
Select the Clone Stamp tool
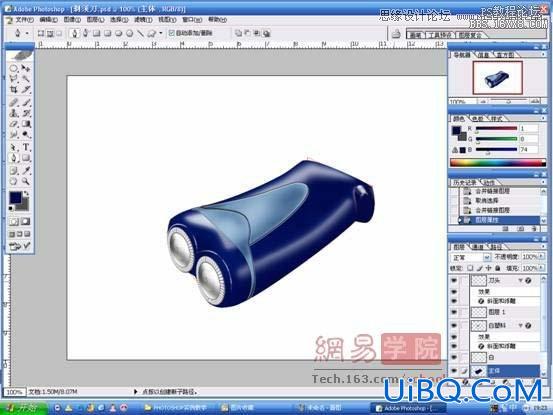point(14,113)
